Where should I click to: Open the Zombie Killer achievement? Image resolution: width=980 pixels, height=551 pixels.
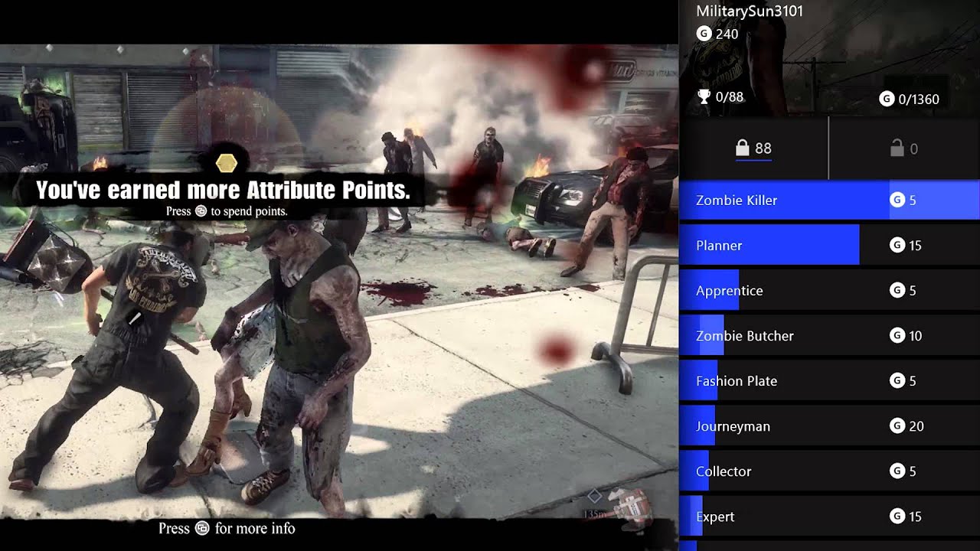point(830,201)
